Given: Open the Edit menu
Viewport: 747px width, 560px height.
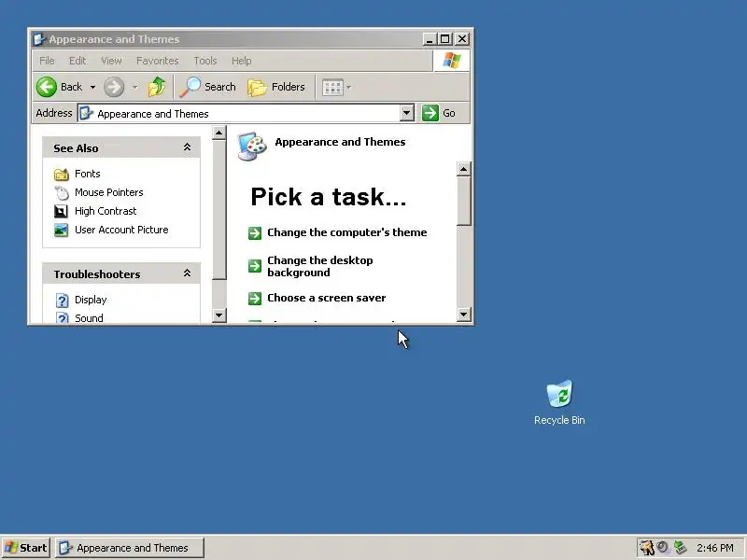Looking at the screenshot, I should pos(78,61).
